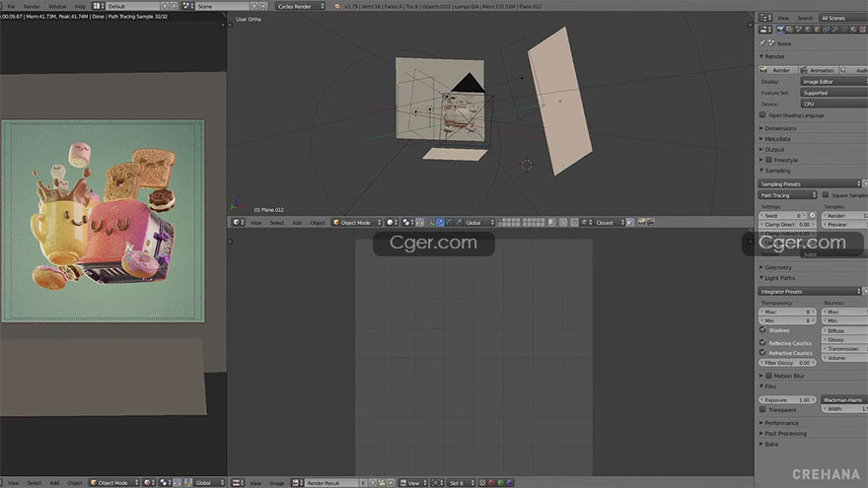The height and width of the screenshot is (488, 868).
Task: Open File menu in top bar
Action: 11,6
